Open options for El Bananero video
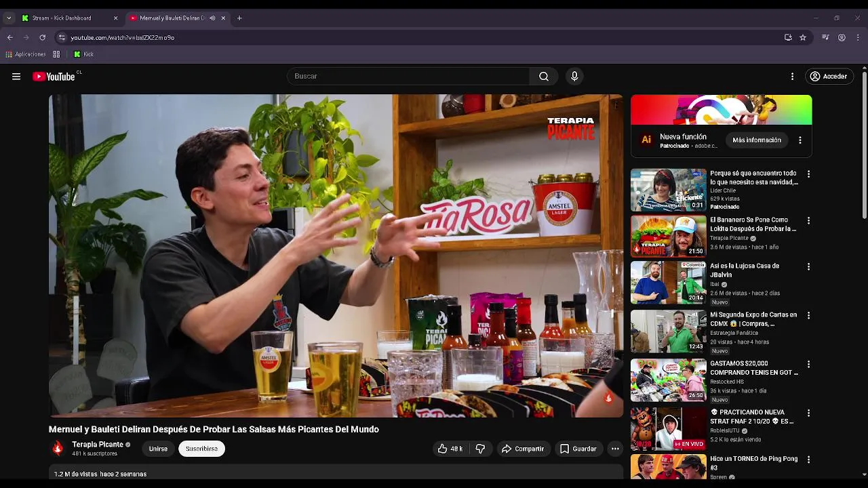 tap(808, 221)
